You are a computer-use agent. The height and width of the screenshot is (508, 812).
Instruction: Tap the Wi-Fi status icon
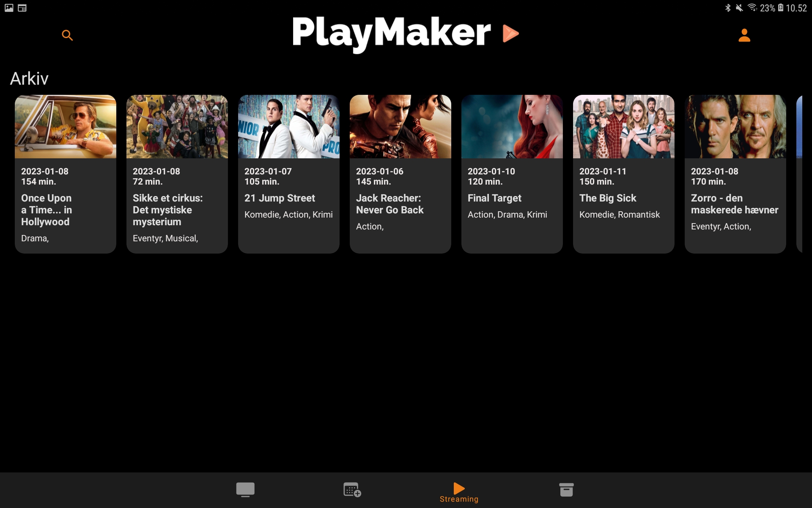[x=752, y=8]
